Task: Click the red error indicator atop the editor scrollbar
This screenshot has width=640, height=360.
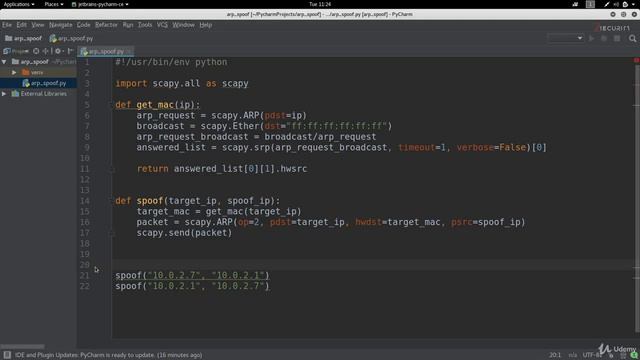Action: [636, 60]
